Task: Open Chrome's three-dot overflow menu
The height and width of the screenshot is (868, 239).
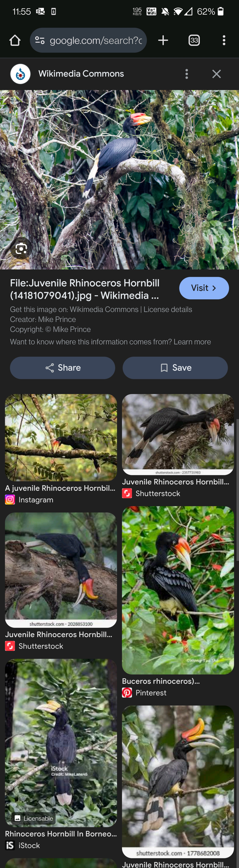Action: pos(224,40)
